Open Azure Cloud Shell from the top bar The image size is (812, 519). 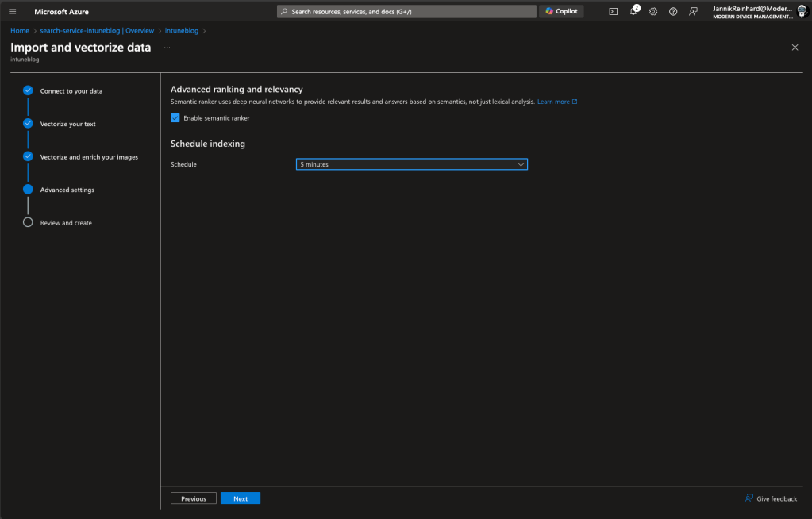pos(612,11)
